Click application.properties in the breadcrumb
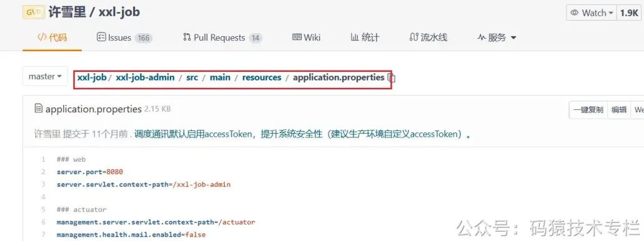 (x=339, y=77)
